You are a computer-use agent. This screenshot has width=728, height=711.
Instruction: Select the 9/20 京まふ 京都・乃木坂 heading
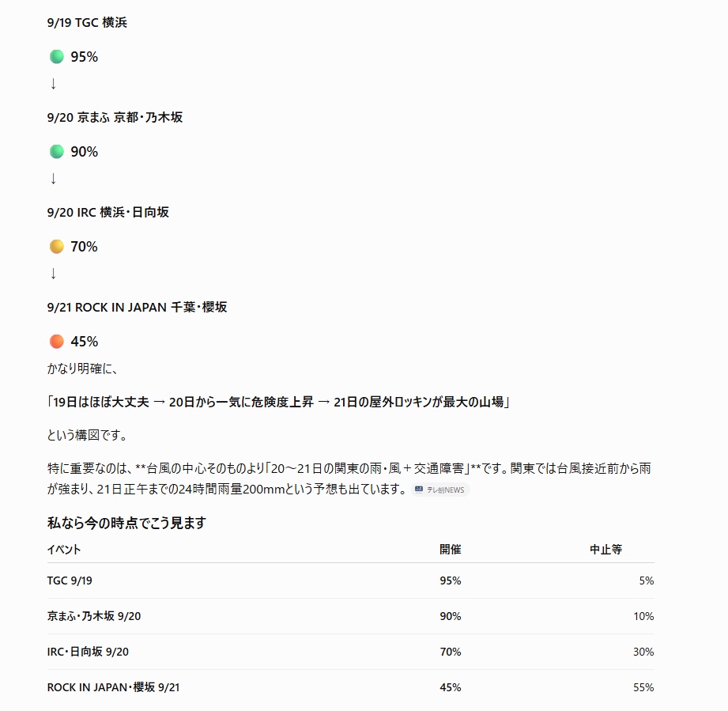(115, 117)
